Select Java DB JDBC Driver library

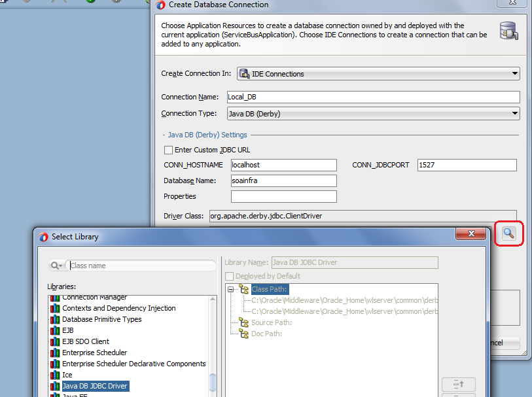tap(95, 386)
